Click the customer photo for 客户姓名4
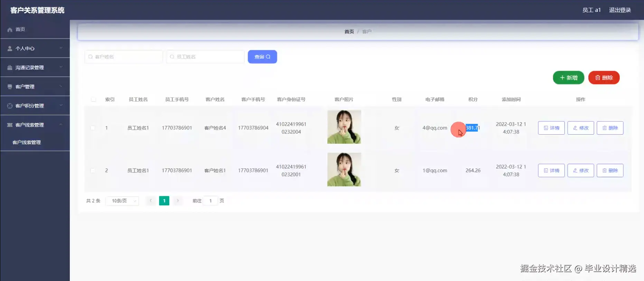The height and width of the screenshot is (281, 644). (344, 127)
